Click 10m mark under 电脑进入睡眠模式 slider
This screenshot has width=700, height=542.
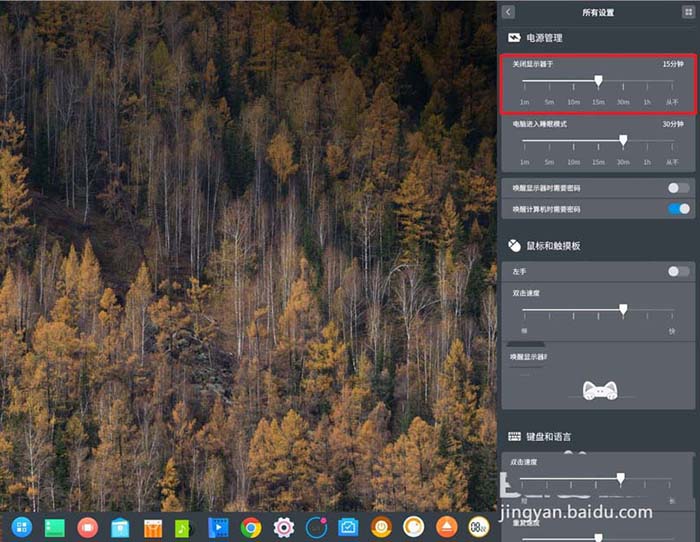574,162
